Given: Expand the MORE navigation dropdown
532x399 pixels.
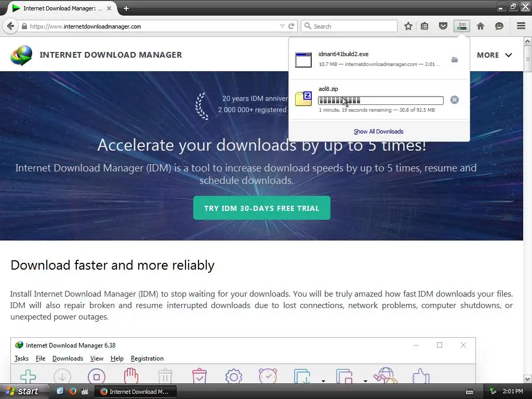Looking at the screenshot, I should (495, 55).
